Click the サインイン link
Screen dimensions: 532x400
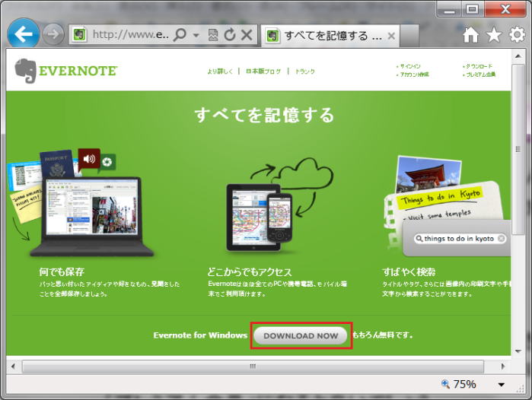click(409, 66)
